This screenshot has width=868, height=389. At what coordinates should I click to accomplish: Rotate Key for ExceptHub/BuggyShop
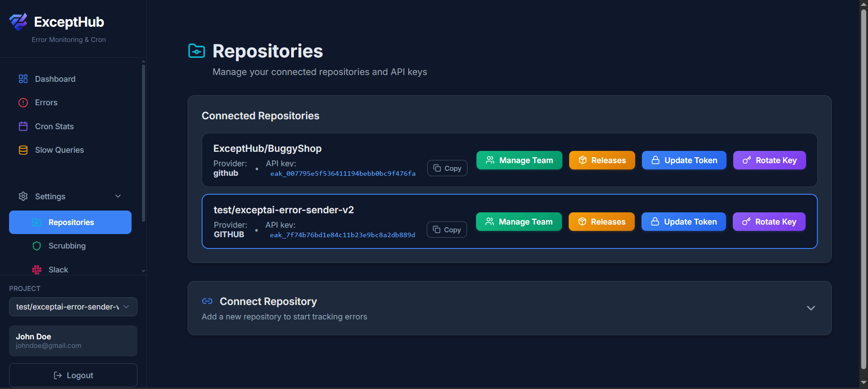click(x=769, y=160)
